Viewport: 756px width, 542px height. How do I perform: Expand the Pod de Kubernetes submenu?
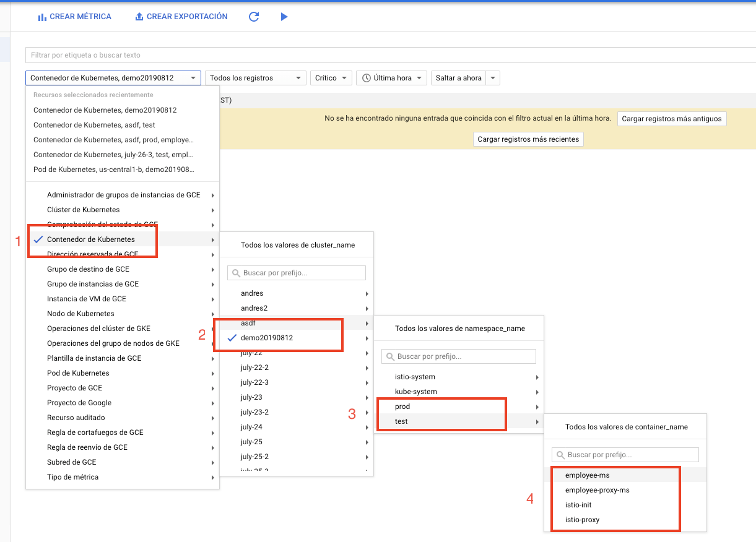pos(78,373)
